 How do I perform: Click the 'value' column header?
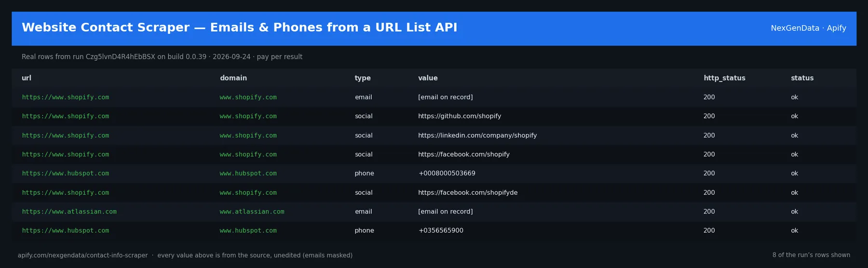pos(428,78)
